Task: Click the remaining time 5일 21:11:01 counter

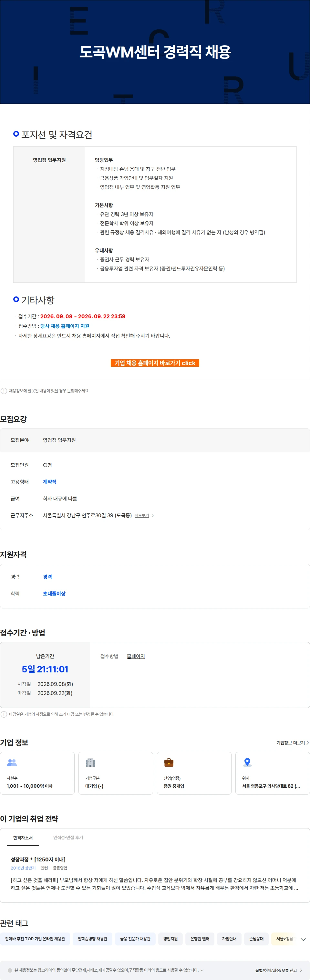Action: pos(45,669)
